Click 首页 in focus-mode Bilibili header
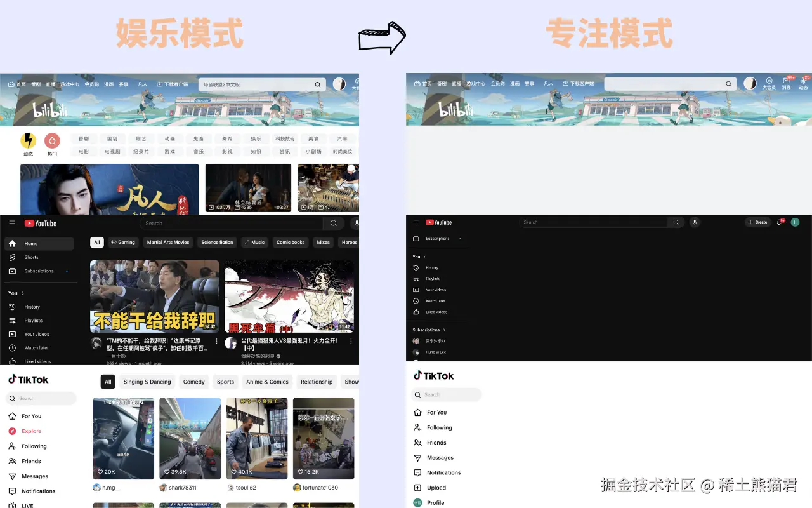This screenshot has width=812, height=508. [423, 84]
